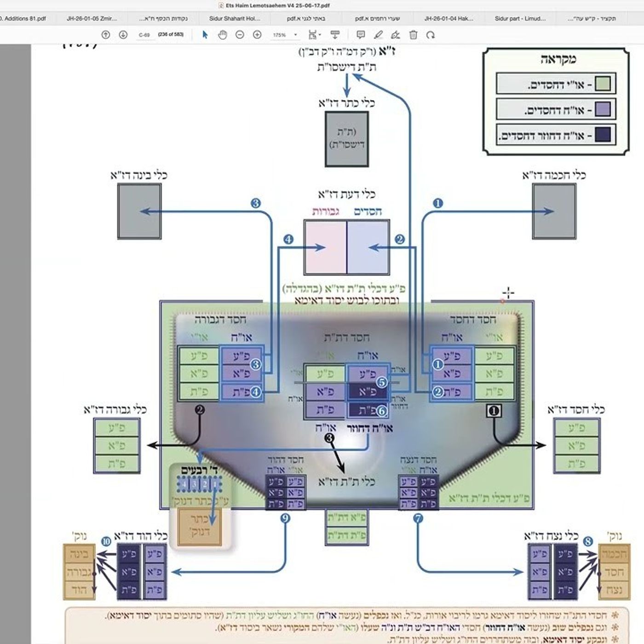Open the 'JH-26-01-04 Hak...' tab
644x644 pixels.
[448, 19]
